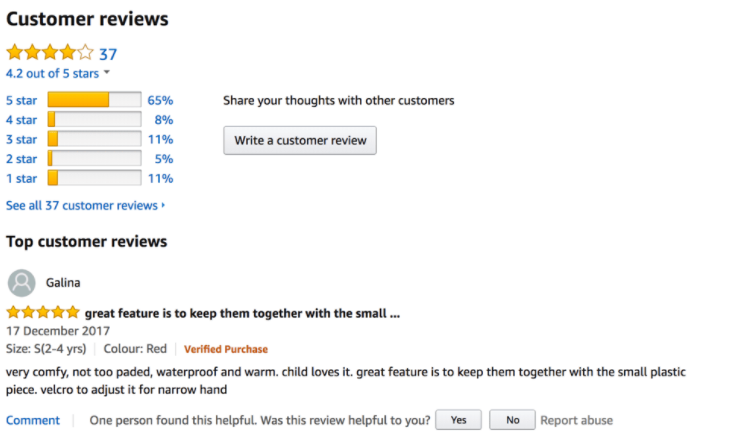Filter reviews by 5 star link

21,101
